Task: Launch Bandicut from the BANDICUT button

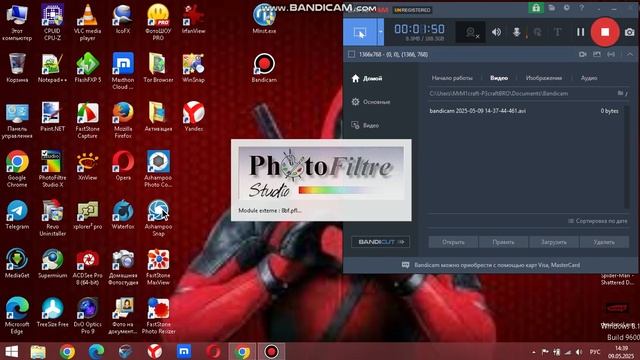Action: click(380, 242)
